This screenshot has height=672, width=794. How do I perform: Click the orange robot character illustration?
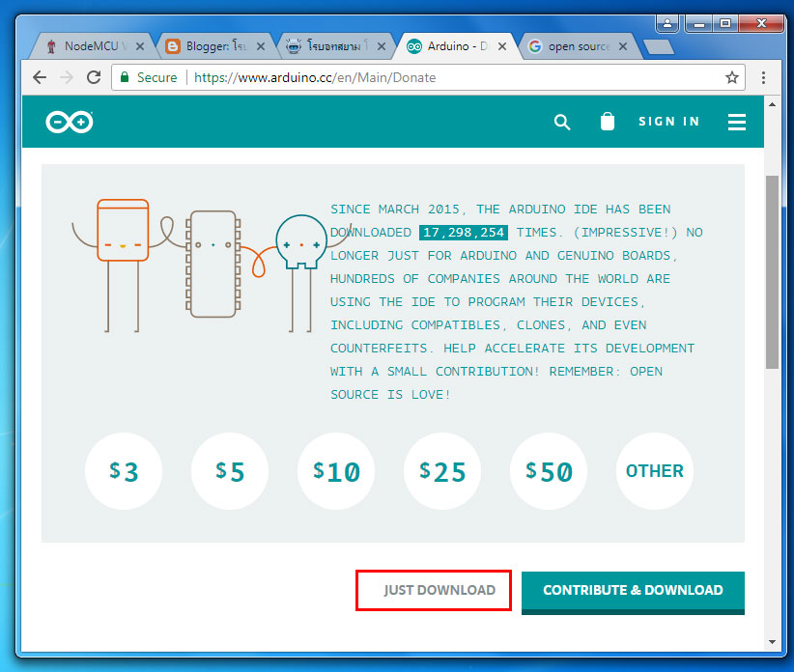[x=123, y=265]
